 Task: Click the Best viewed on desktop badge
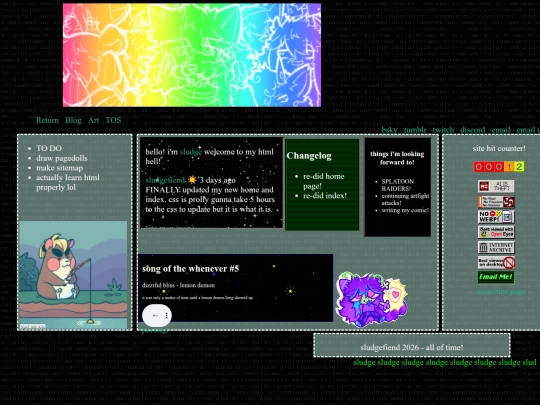point(496,262)
